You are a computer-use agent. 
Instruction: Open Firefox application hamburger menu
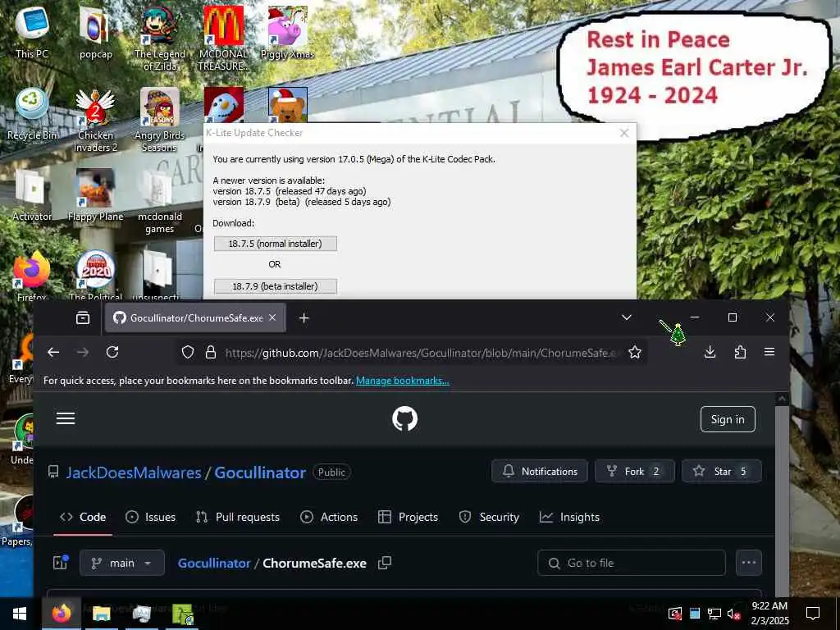point(769,352)
